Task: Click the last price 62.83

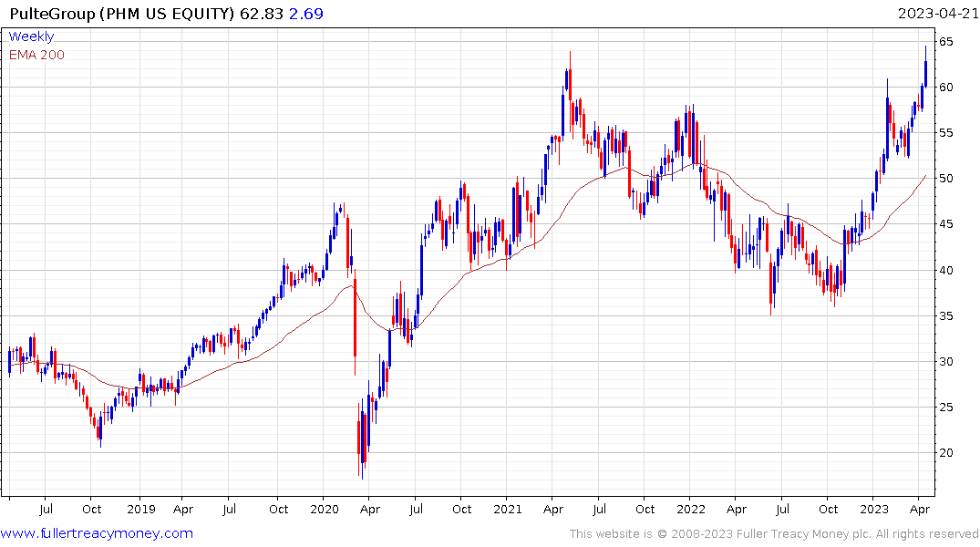Action: click(x=262, y=14)
